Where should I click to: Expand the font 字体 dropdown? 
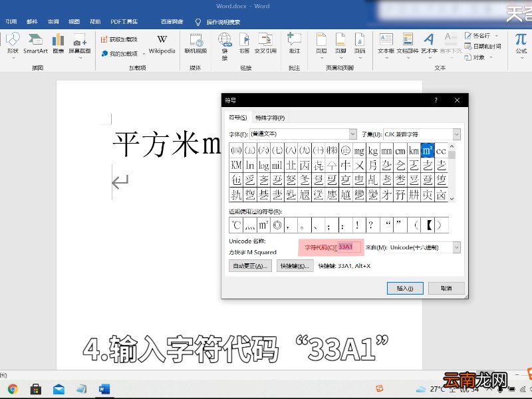[353, 134]
